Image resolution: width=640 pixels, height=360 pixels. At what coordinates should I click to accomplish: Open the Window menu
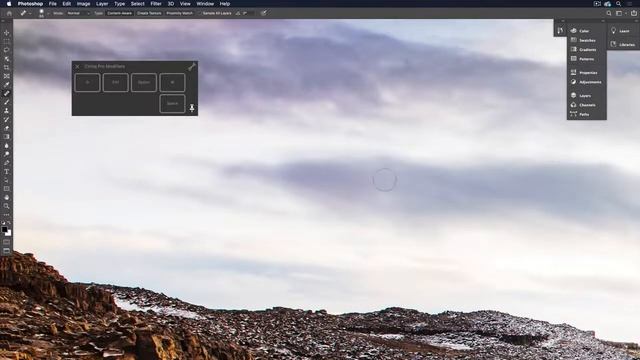pos(205,4)
